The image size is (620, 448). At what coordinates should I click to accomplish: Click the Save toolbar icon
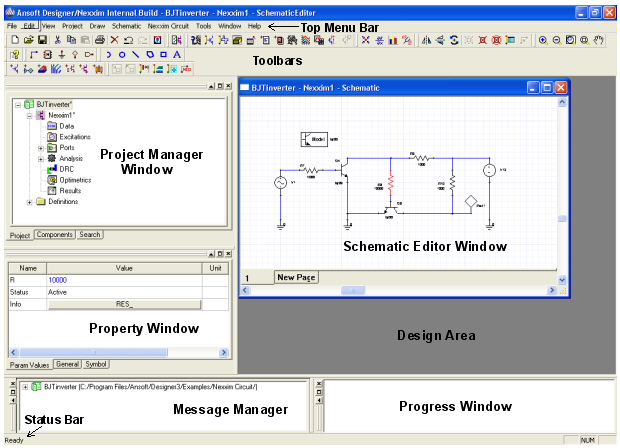pyautogui.click(x=41, y=39)
